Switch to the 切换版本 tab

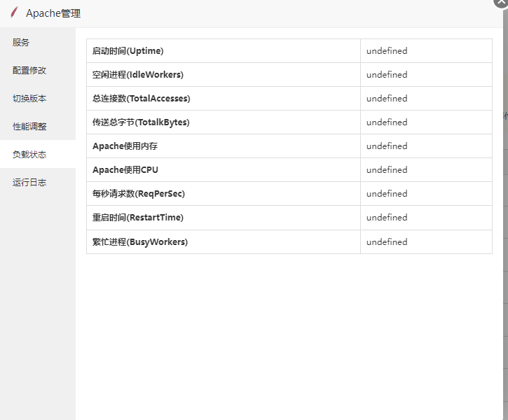point(38,99)
